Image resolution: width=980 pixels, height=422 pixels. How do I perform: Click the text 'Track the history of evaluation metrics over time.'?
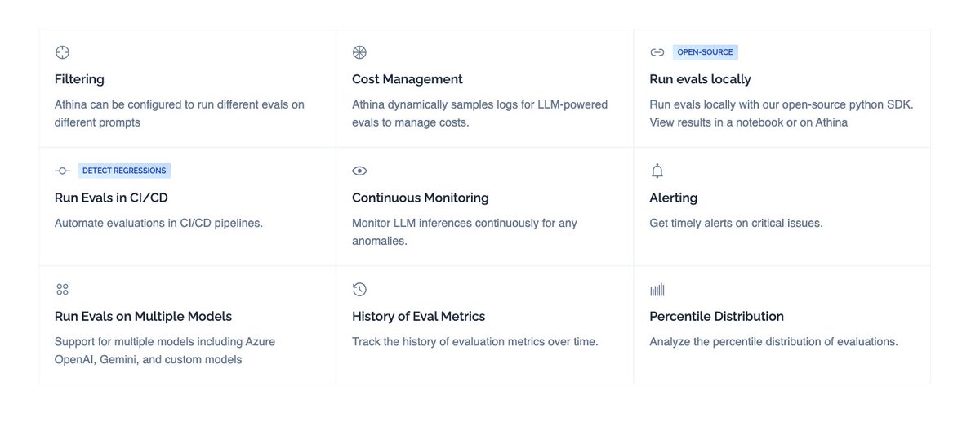tap(475, 341)
